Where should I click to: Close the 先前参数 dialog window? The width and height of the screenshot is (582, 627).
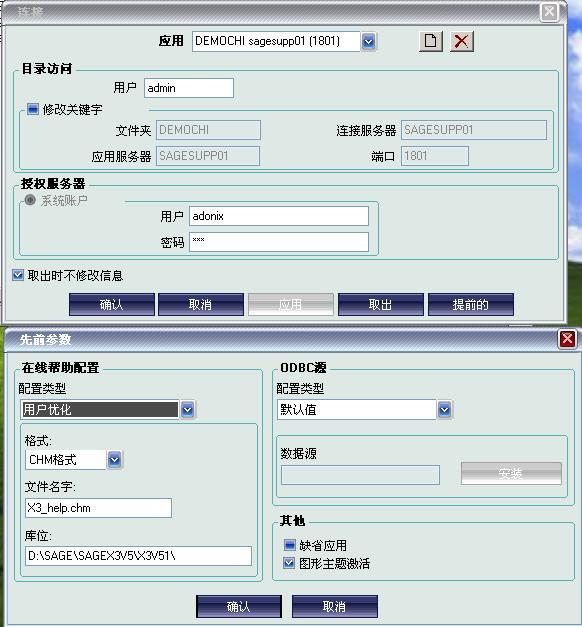567,339
